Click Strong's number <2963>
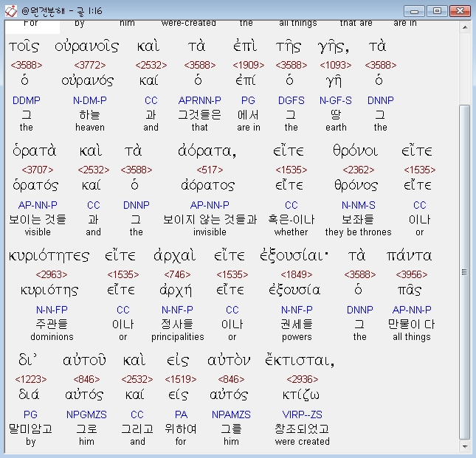The width and height of the screenshot is (476, 458). 52,274
